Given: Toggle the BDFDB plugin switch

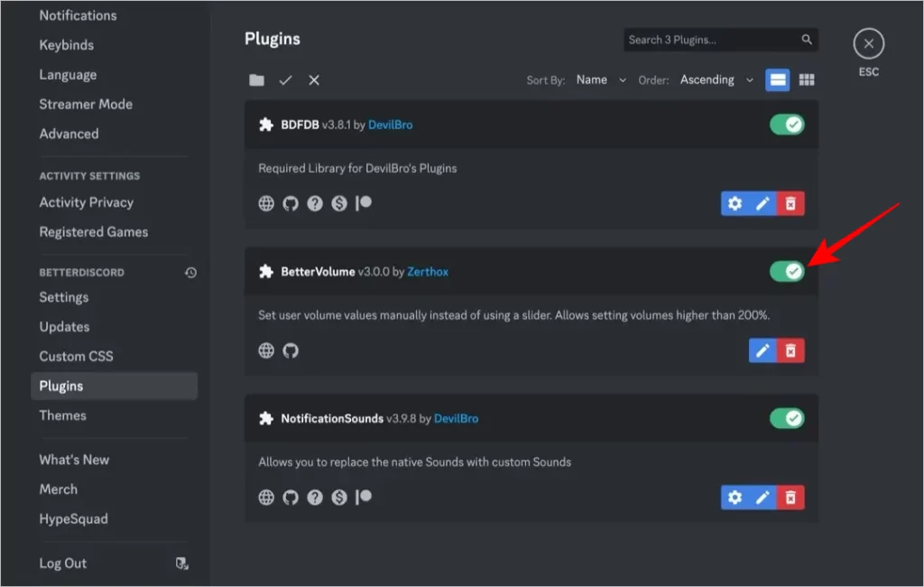Looking at the screenshot, I should click(787, 125).
